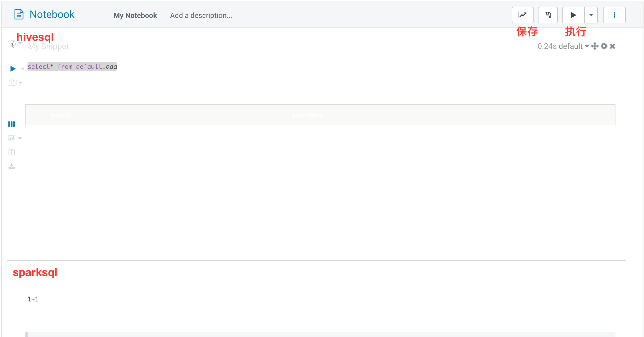Click the Notebook document icon
Viewport: 644px width, 337px height.
[19, 14]
